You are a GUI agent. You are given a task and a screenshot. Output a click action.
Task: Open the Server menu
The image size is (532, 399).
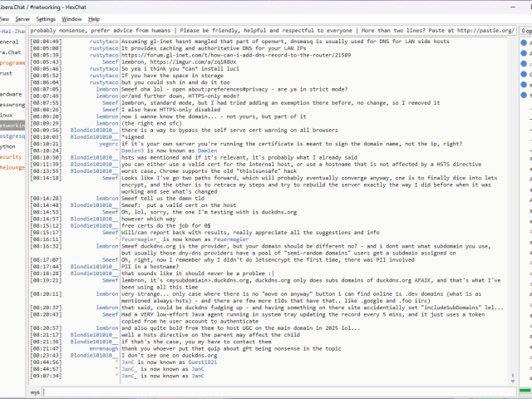(x=22, y=18)
